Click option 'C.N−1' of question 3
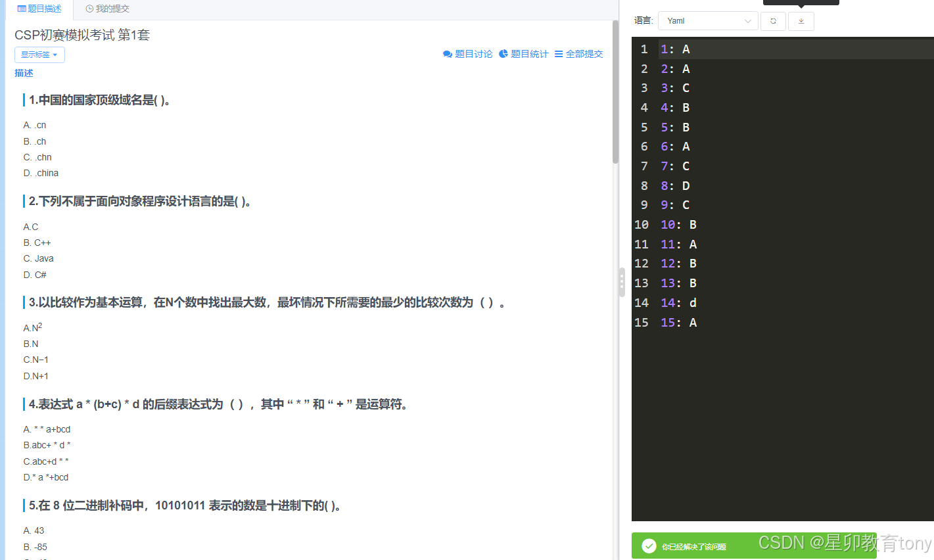 click(x=35, y=360)
